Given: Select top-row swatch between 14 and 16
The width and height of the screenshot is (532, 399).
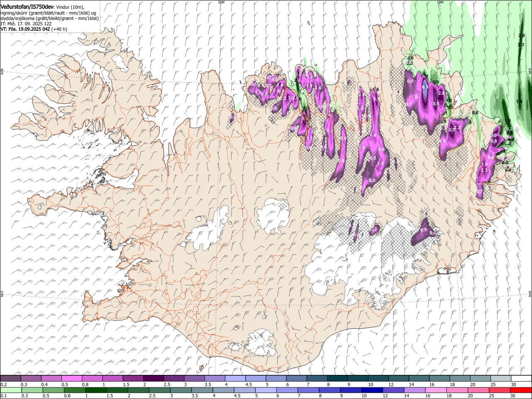Looking at the screenshot, I should (x=419, y=378).
